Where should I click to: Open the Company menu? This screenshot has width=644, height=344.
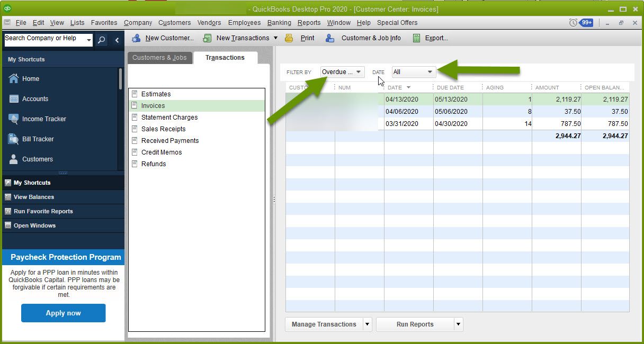pos(138,23)
